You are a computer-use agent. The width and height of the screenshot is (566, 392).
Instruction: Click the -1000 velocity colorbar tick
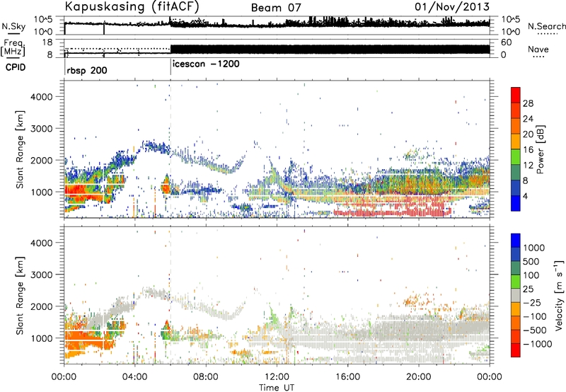click(537, 344)
